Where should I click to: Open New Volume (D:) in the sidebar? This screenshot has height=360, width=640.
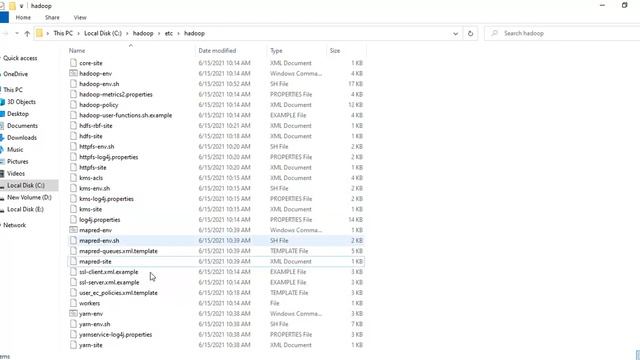(x=29, y=197)
